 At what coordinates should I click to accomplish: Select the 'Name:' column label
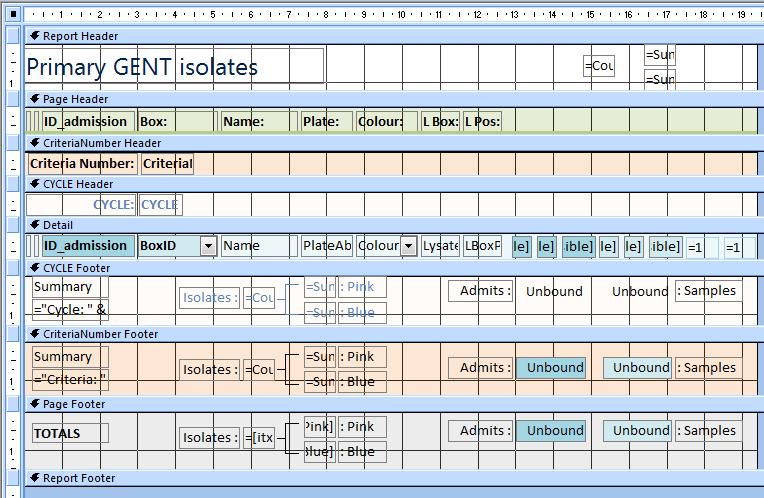point(259,121)
